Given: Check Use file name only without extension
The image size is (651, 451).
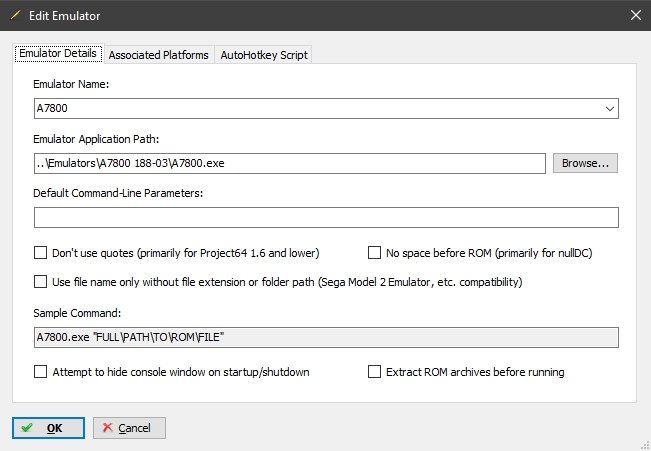Looking at the screenshot, I should tap(40, 282).
